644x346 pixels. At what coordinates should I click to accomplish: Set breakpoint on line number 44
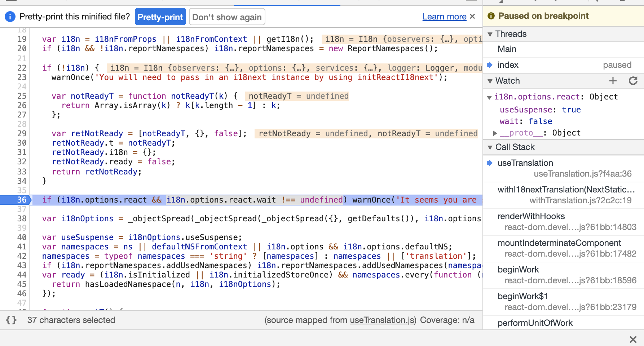[22, 275]
